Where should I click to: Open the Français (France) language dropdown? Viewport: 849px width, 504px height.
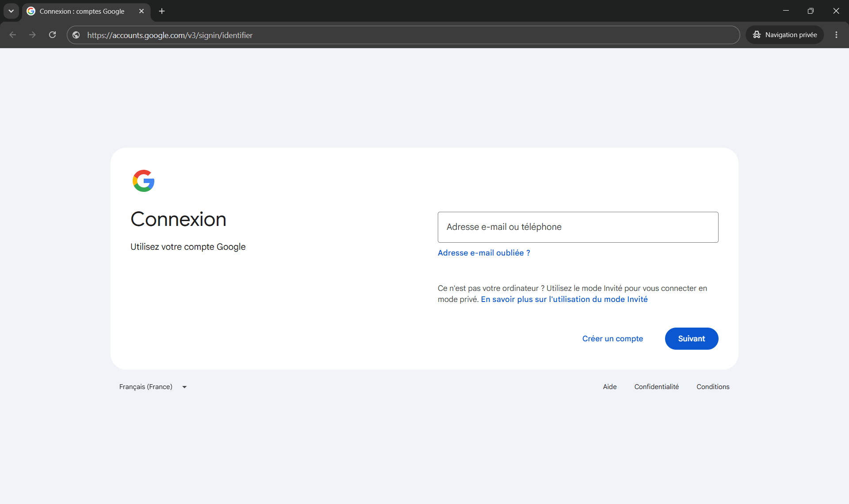pyautogui.click(x=153, y=387)
